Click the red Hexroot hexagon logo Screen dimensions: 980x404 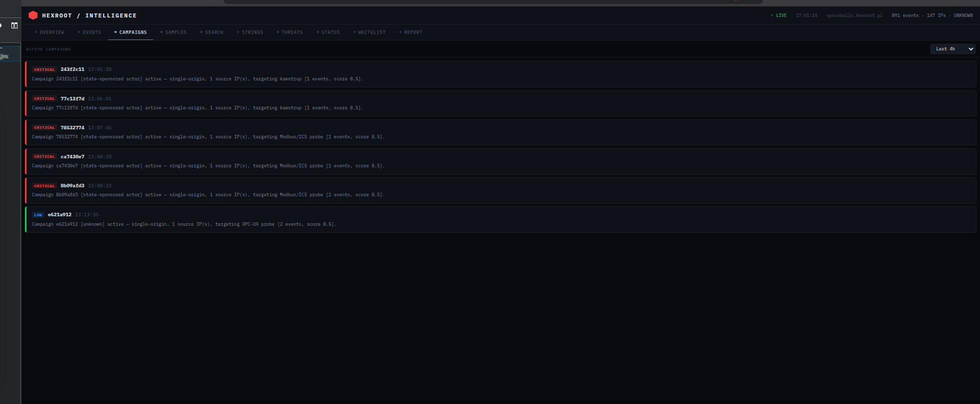[x=33, y=15]
